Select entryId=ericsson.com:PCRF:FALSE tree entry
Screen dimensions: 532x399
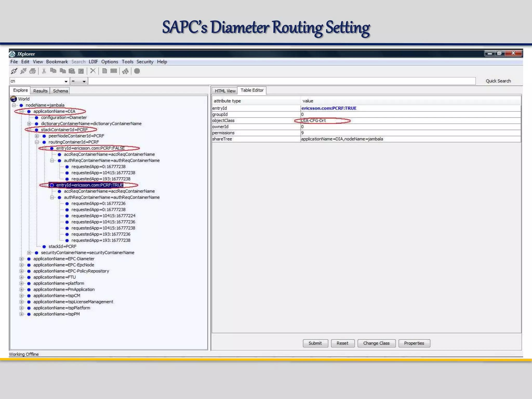coord(90,148)
